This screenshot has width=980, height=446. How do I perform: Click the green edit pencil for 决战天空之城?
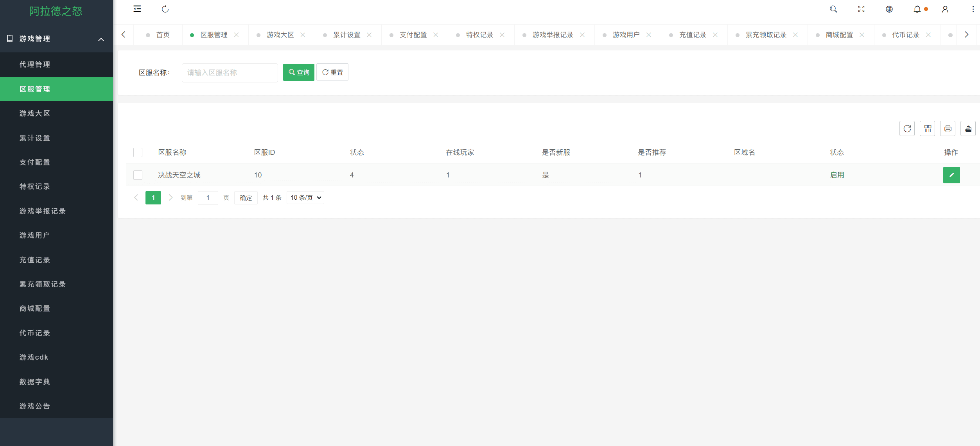pos(951,175)
